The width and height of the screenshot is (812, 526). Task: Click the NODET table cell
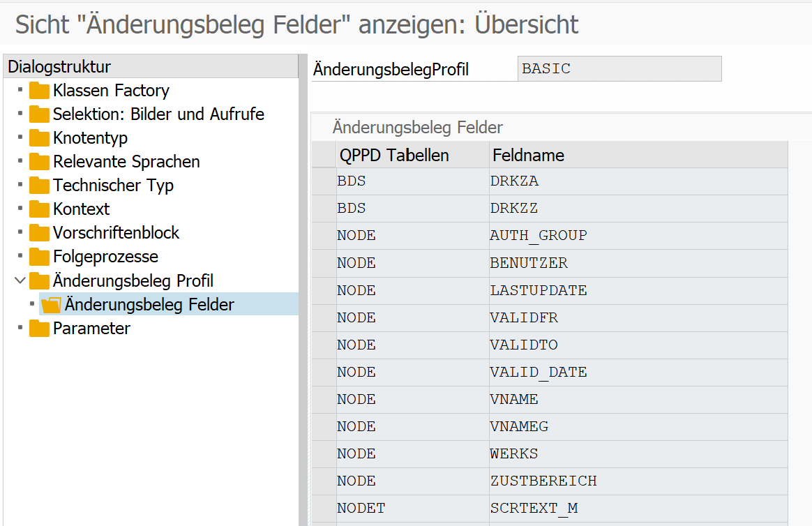point(361,509)
